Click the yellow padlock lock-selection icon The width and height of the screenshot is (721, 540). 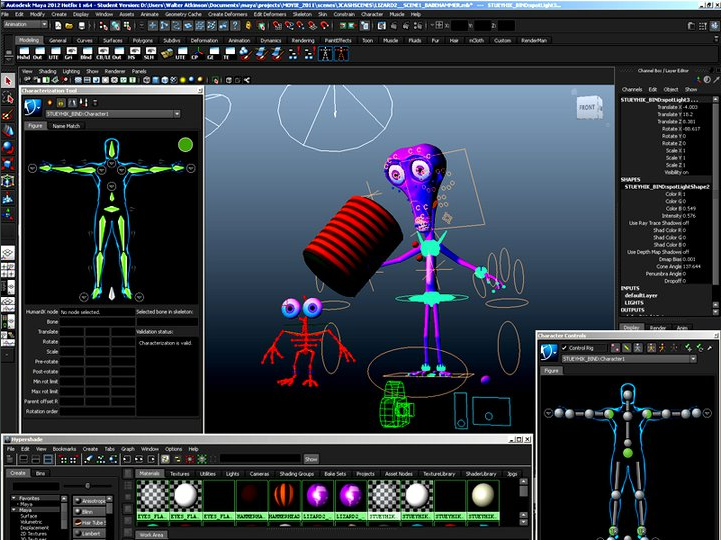tap(249, 26)
